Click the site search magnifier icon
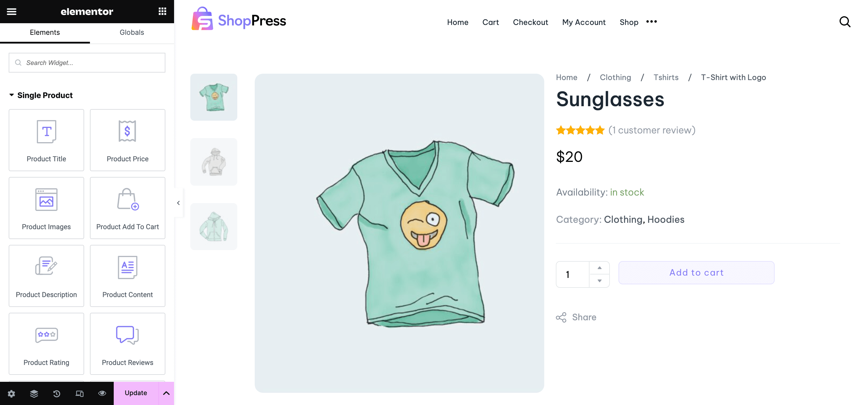Viewport: 868px width, 405px height. pos(845,22)
